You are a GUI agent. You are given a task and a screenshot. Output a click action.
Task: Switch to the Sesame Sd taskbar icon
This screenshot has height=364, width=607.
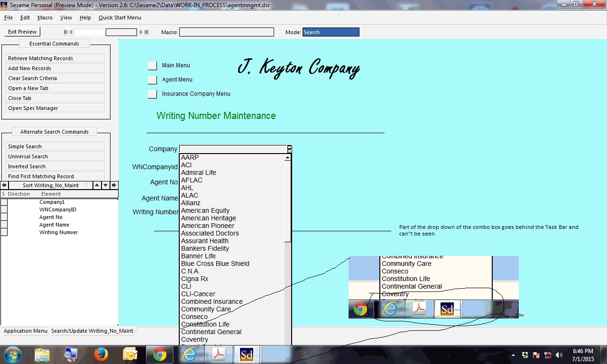point(247,355)
